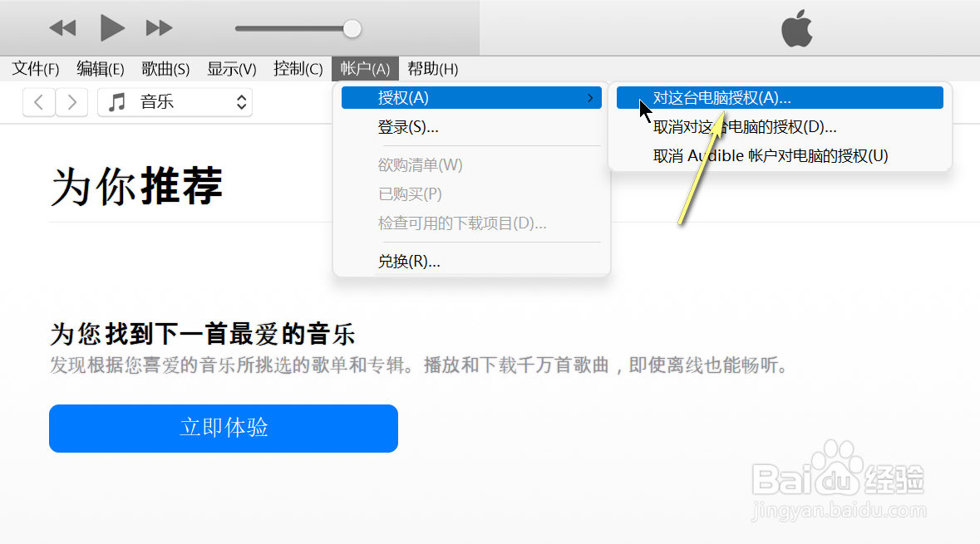
Task: Click the music note icon in navigation bar
Action: 116,102
